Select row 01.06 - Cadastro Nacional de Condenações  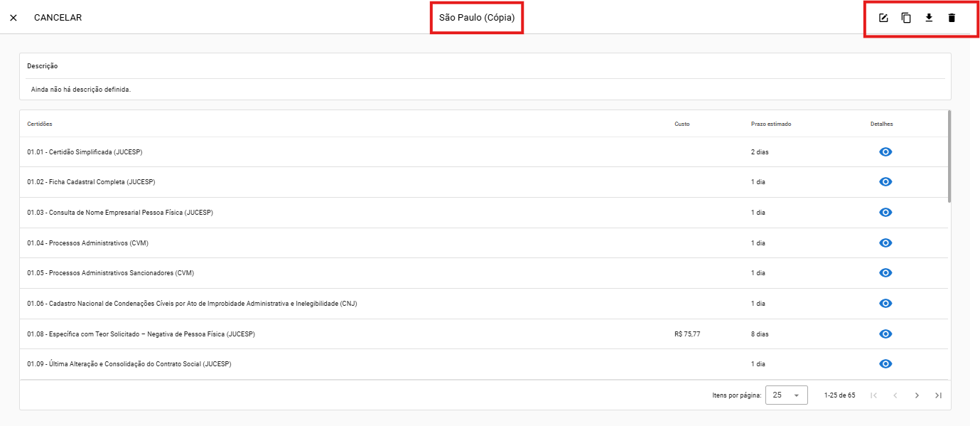tap(483, 304)
